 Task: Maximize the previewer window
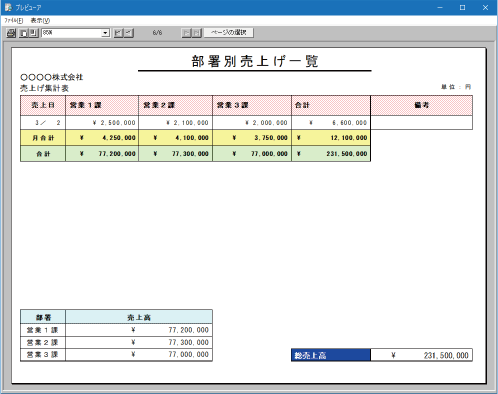[x=462, y=7]
